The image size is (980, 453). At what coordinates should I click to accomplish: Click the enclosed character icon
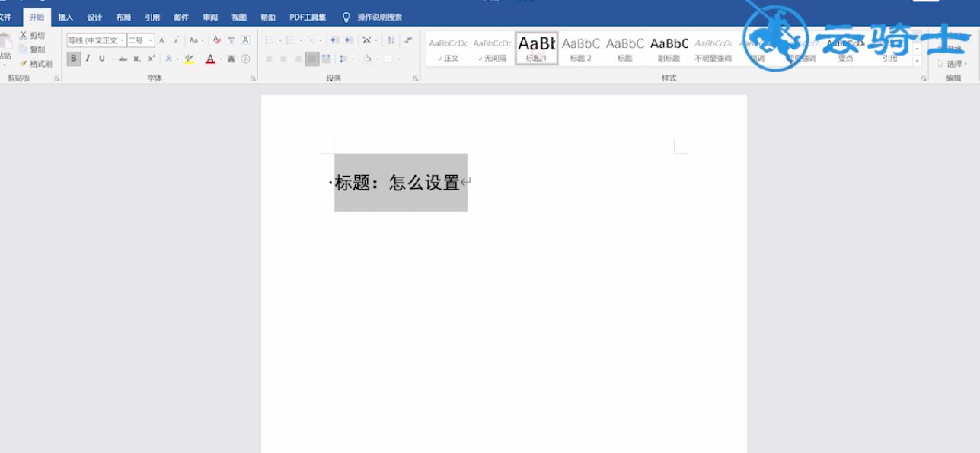(x=245, y=59)
